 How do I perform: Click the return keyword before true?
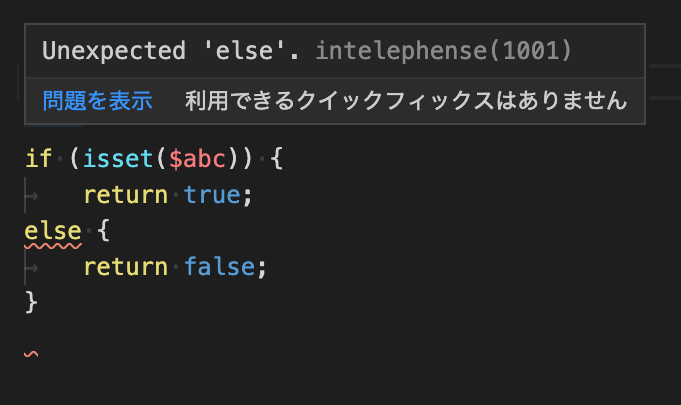126,195
